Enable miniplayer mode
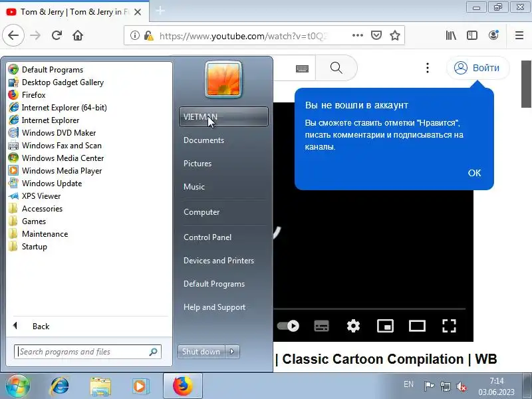Image resolution: width=532 pixels, height=399 pixels. pos(386,326)
